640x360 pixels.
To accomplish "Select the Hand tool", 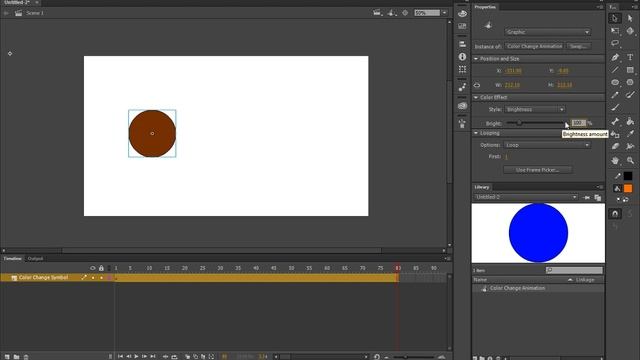I will point(615,160).
